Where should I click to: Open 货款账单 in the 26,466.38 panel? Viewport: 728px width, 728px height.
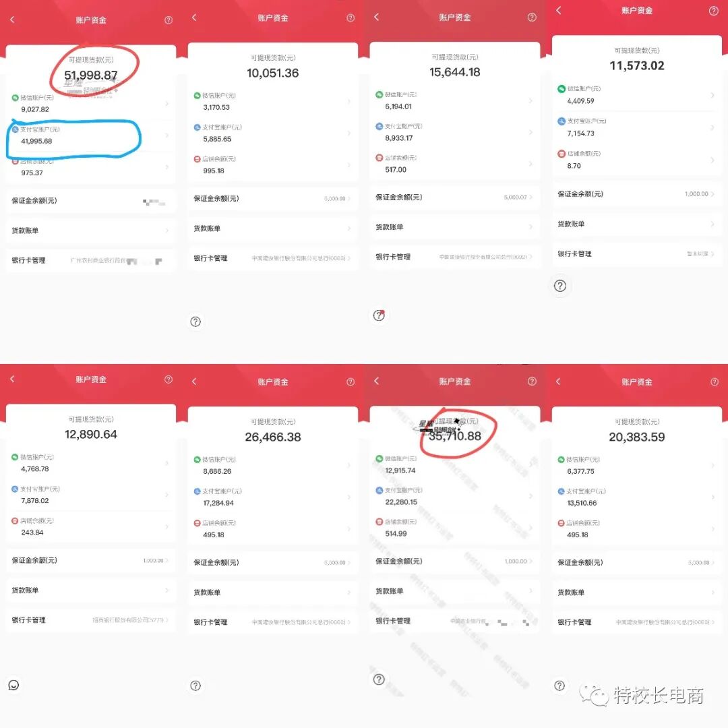pos(272,593)
